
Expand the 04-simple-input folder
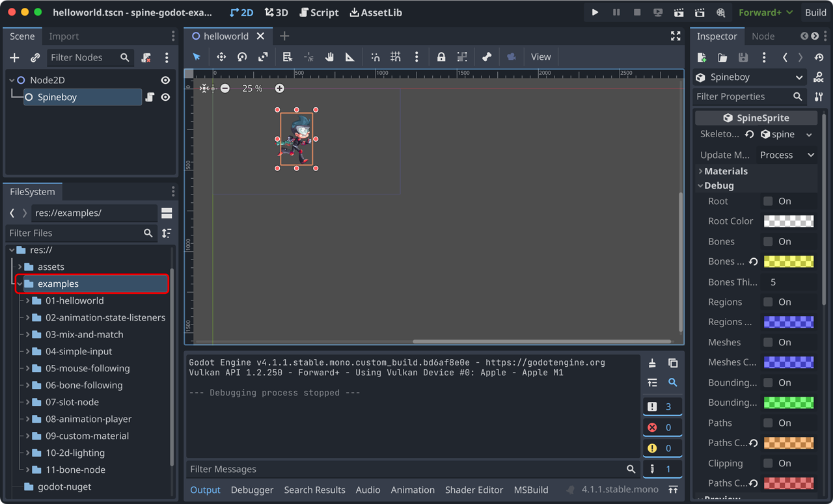[x=28, y=352]
